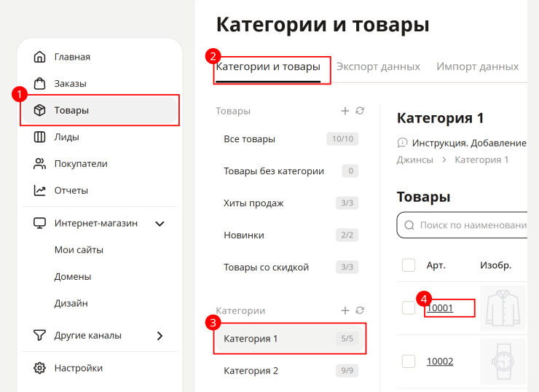Image resolution: width=539 pixels, height=392 pixels.
Task: Click the speech bubble icon near Инструкция
Action: [402, 143]
